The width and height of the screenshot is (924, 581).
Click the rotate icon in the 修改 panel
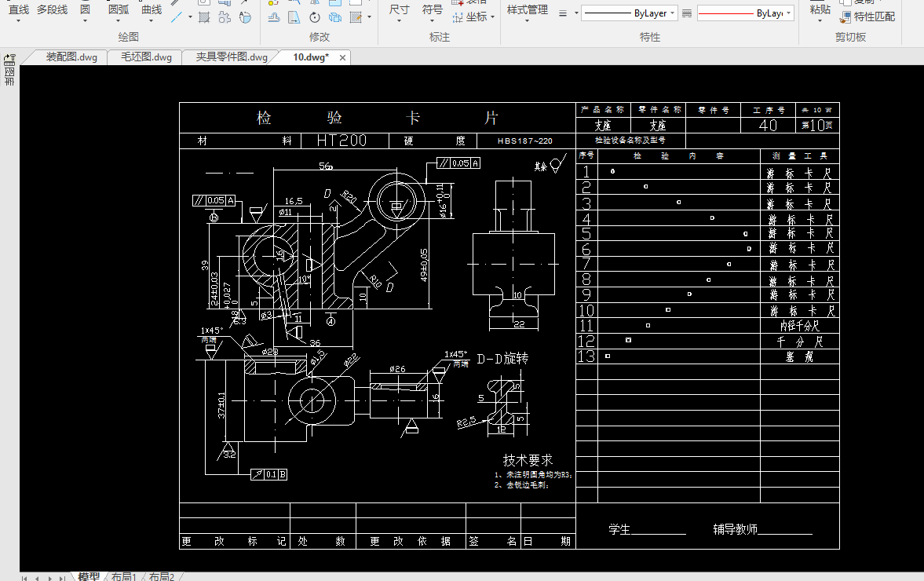point(315,17)
